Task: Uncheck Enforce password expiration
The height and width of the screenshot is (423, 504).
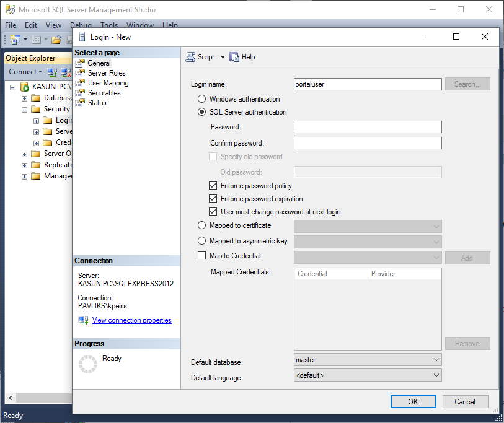Action: (213, 199)
